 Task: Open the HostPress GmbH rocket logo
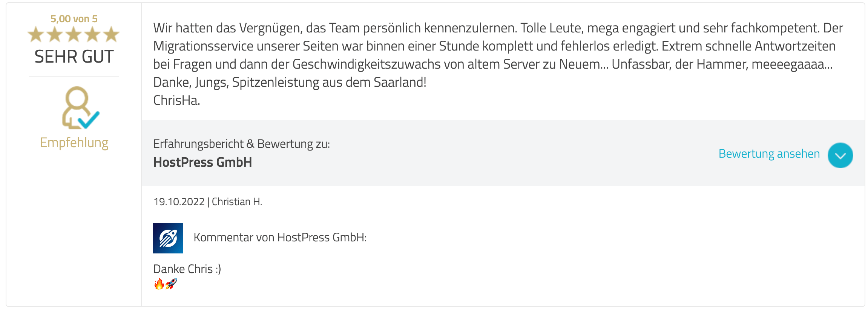click(x=168, y=238)
